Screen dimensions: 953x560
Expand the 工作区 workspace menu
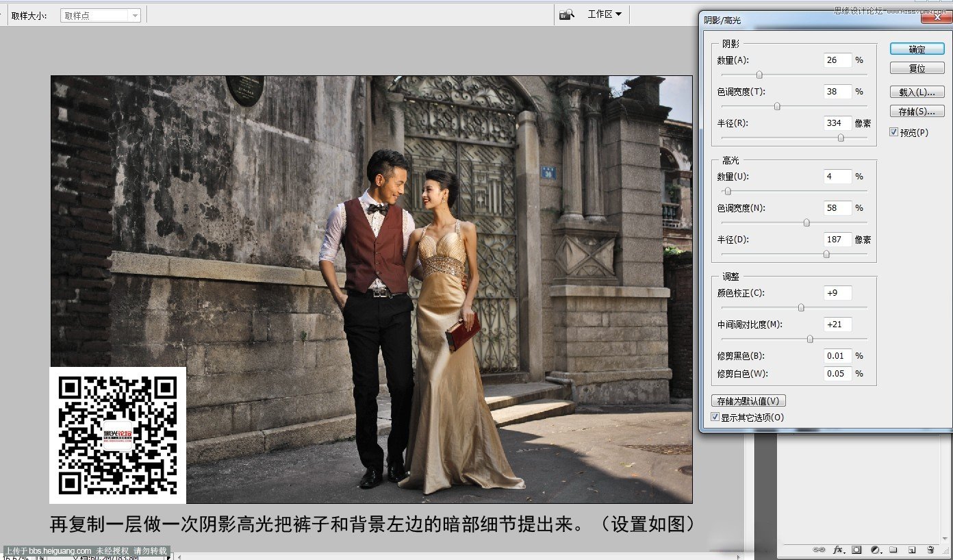click(605, 14)
